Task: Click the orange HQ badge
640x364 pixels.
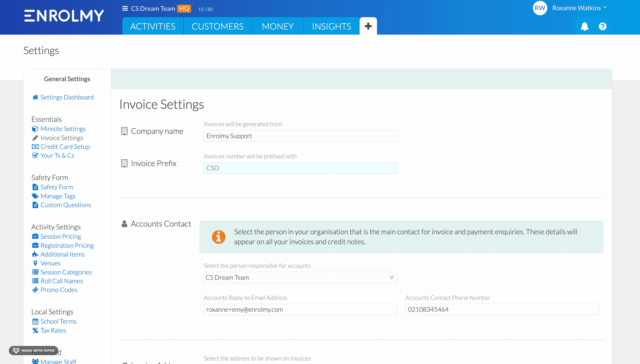Action: 184,9
